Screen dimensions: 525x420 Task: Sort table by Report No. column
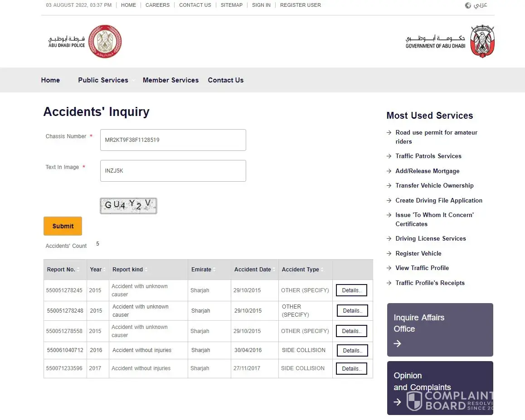pos(78,270)
